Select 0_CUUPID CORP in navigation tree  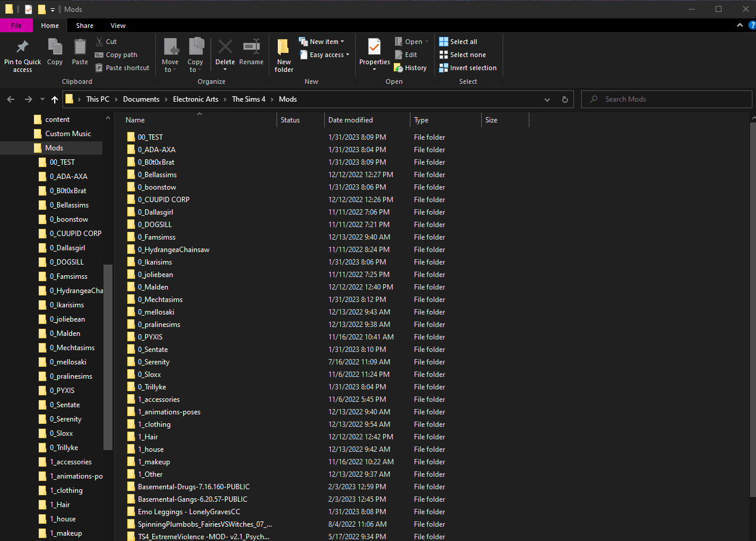tap(76, 234)
